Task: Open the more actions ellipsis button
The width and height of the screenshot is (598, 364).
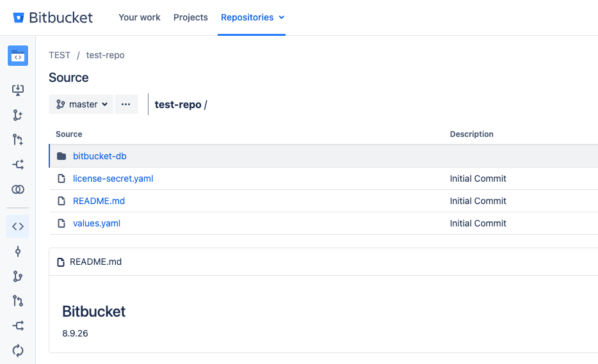Action: pos(126,104)
